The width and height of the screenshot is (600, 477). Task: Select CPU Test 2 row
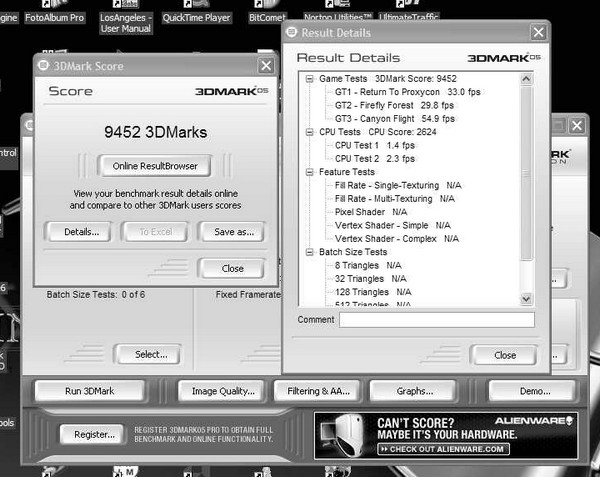click(x=375, y=159)
